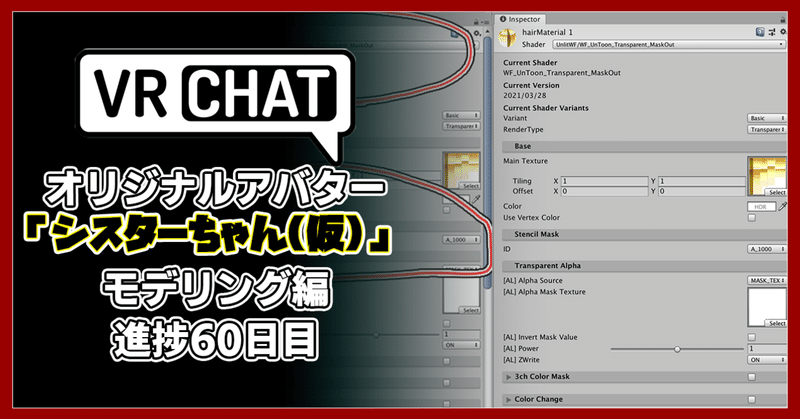The image size is (800, 419).
Task: Open the help book icon beside hairMaterial 1
Action: 760,32
